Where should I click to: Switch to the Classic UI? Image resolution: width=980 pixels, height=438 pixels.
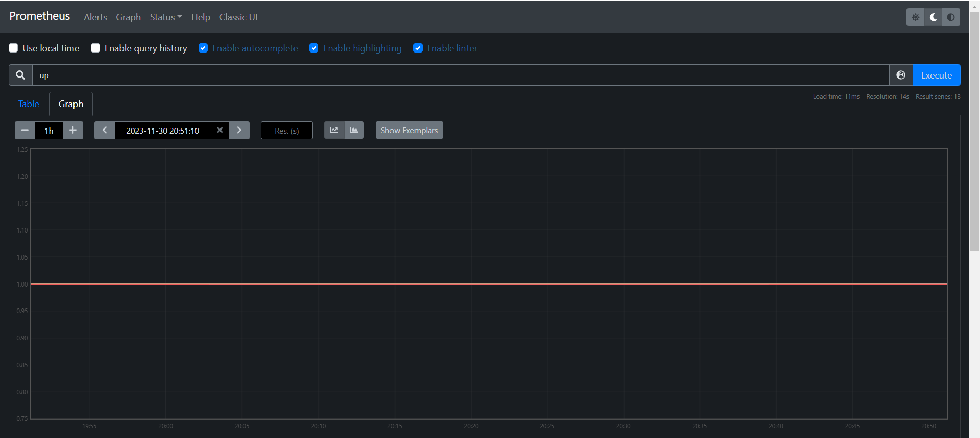(238, 17)
